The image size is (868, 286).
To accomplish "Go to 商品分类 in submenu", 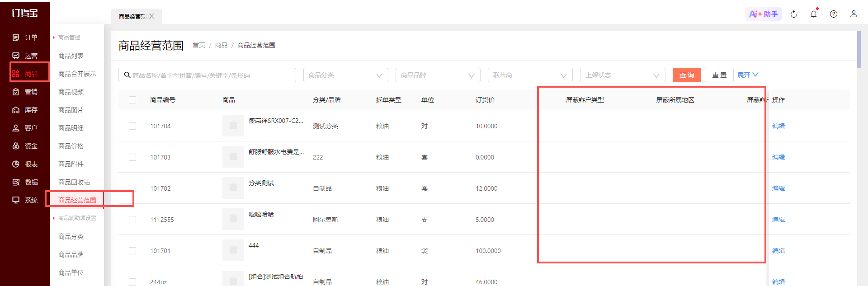I will point(71,236).
